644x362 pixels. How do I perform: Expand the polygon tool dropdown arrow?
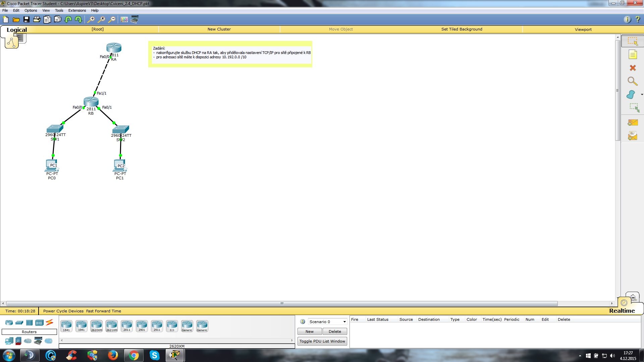[642, 95]
